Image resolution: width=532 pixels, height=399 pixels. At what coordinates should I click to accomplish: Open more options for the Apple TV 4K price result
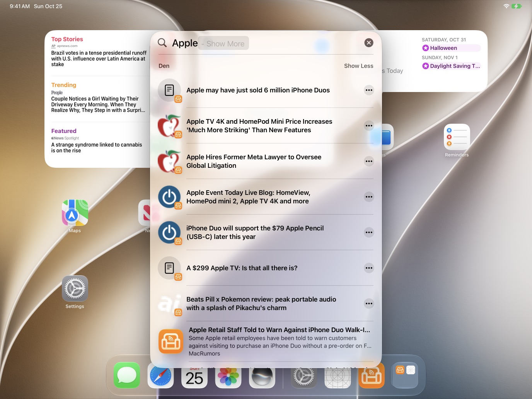coord(369,126)
